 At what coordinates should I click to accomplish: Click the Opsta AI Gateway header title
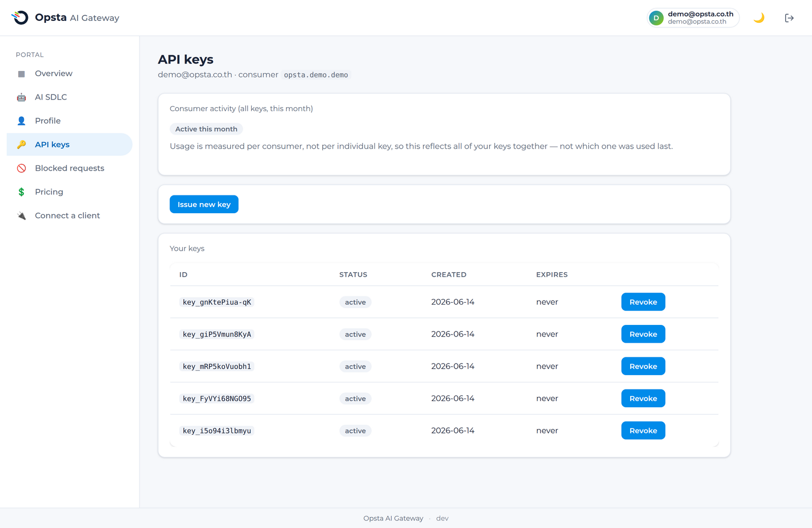click(x=77, y=18)
